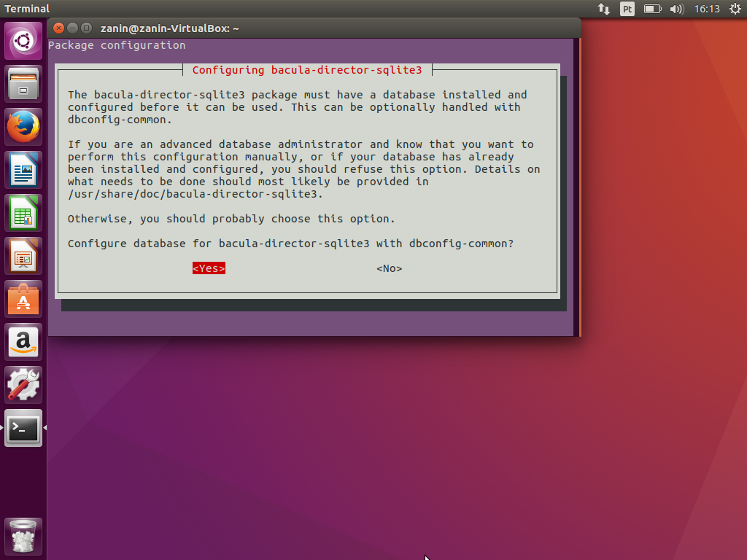Open session power gear menu
The image size is (747, 560).
[x=735, y=9]
